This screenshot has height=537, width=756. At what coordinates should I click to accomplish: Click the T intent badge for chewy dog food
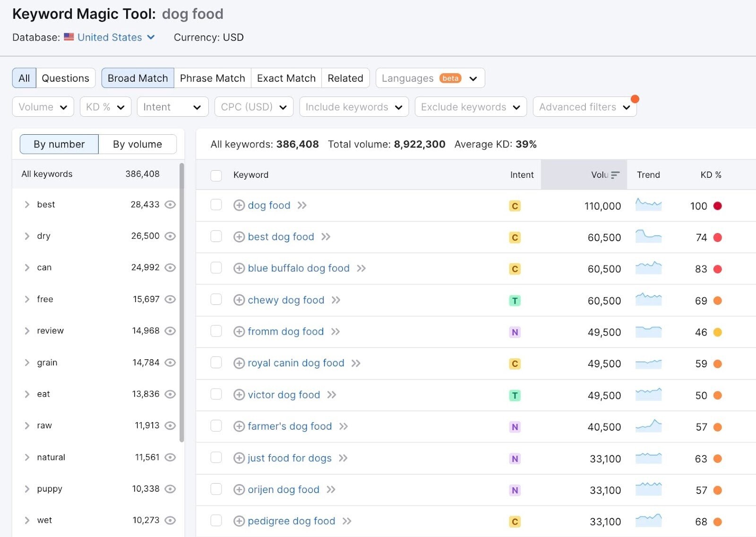coord(515,301)
